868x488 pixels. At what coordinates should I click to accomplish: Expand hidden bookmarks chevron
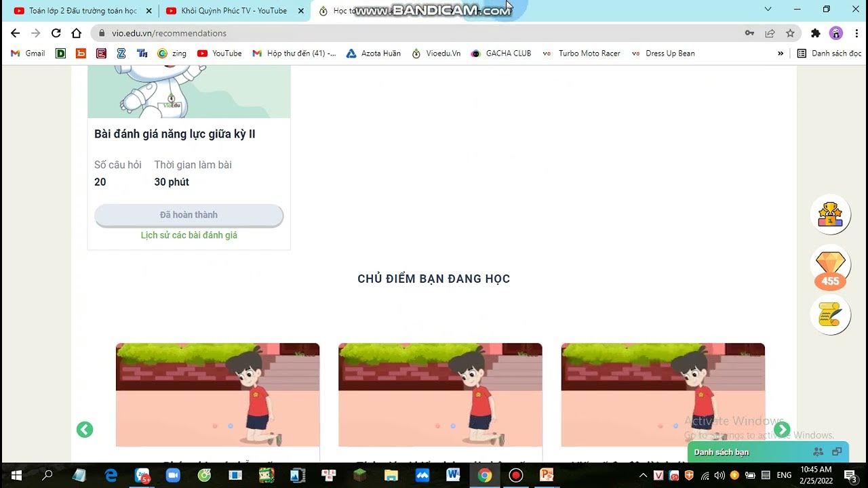pyautogui.click(x=781, y=53)
